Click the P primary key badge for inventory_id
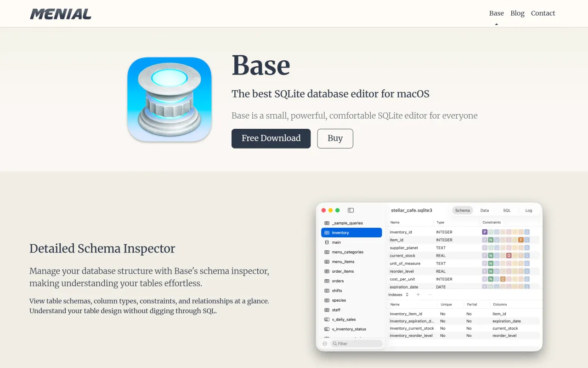 [x=485, y=232]
